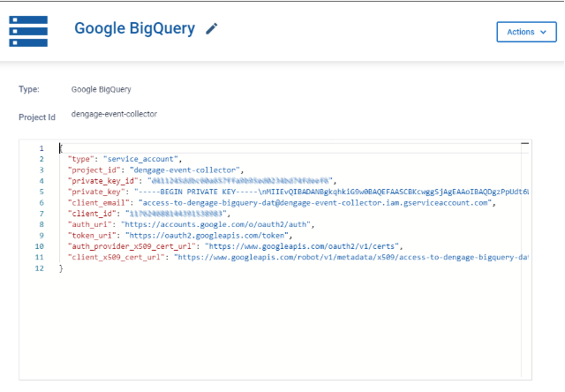565x392 pixels.
Task: Select the dengage-event-collector project id value
Action: tap(114, 114)
